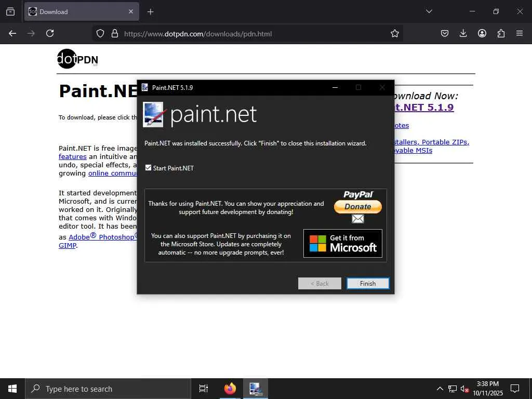Click the paint.NET 5.1.9 download link
The height and width of the screenshot is (399, 532).
click(424, 107)
